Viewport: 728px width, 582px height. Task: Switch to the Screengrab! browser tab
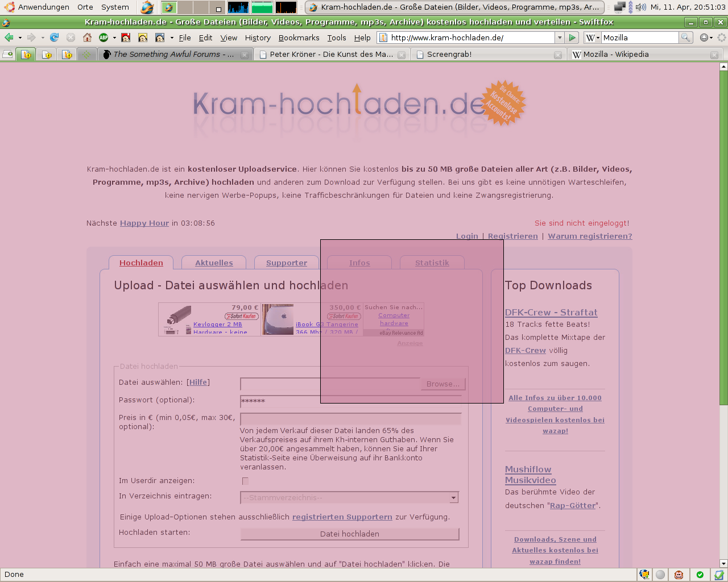coord(488,55)
